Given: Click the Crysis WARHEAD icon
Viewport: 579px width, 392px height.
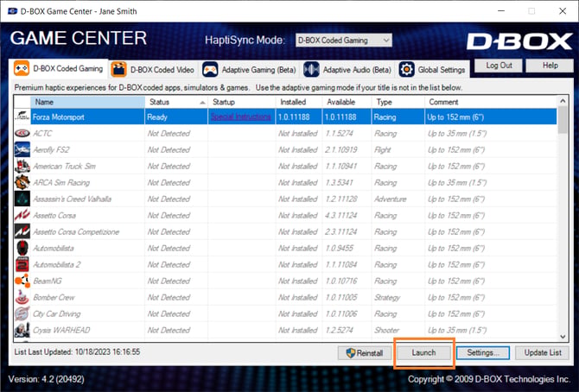Looking at the screenshot, I should pyautogui.click(x=22, y=330).
